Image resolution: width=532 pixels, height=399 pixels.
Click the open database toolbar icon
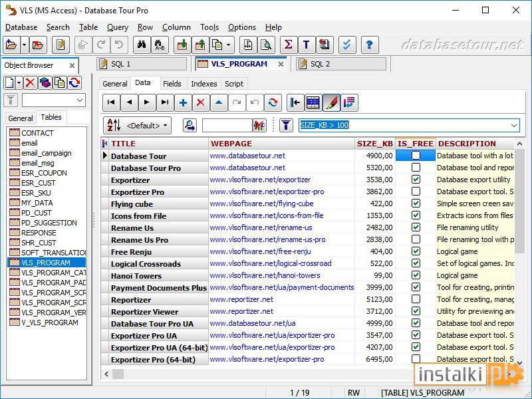pyautogui.click(x=11, y=45)
